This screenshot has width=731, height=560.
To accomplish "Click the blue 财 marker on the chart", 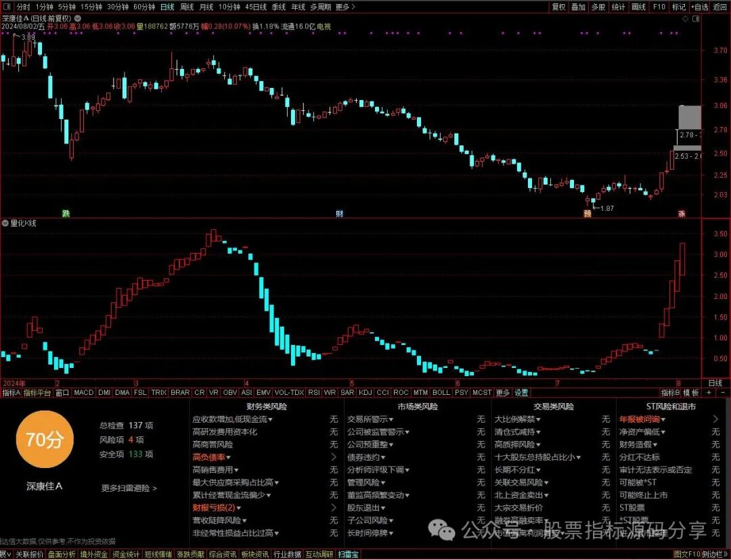I will click(340, 213).
